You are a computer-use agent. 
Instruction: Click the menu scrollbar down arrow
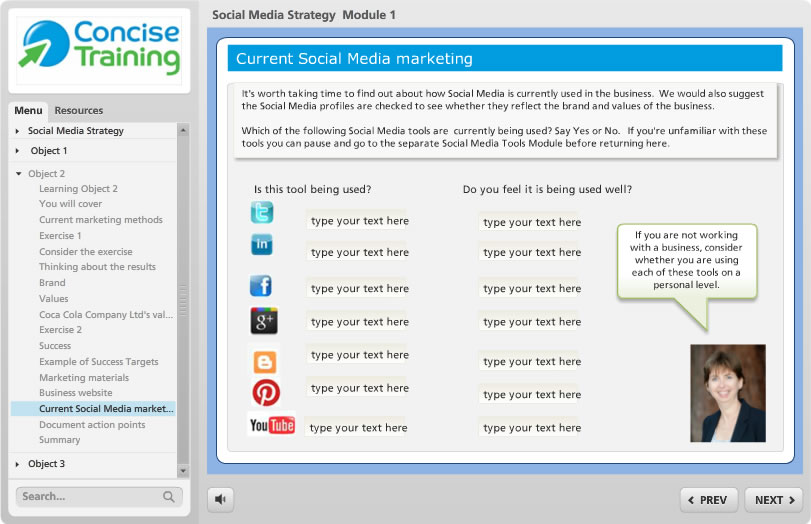click(x=183, y=471)
